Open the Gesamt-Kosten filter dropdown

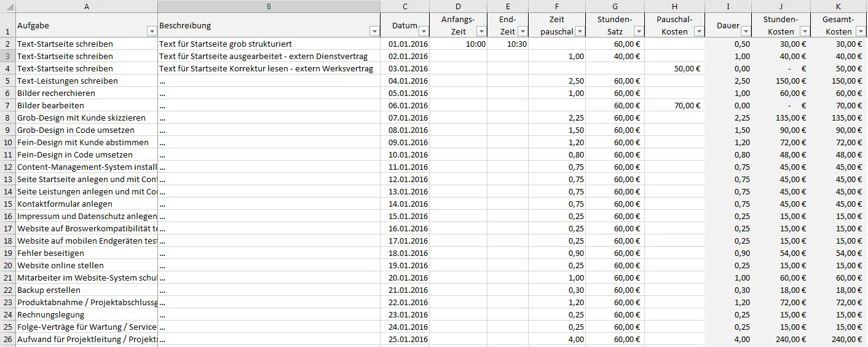click(x=860, y=31)
